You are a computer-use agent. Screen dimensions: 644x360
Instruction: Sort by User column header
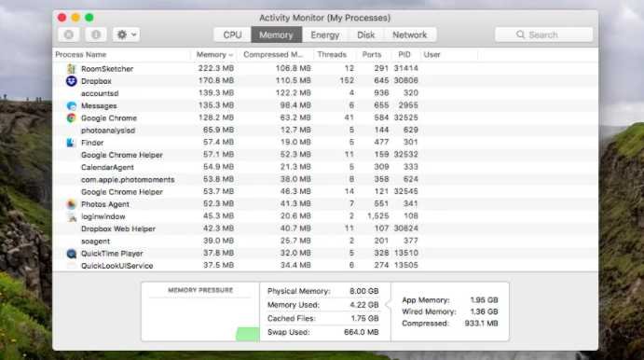[x=432, y=55]
